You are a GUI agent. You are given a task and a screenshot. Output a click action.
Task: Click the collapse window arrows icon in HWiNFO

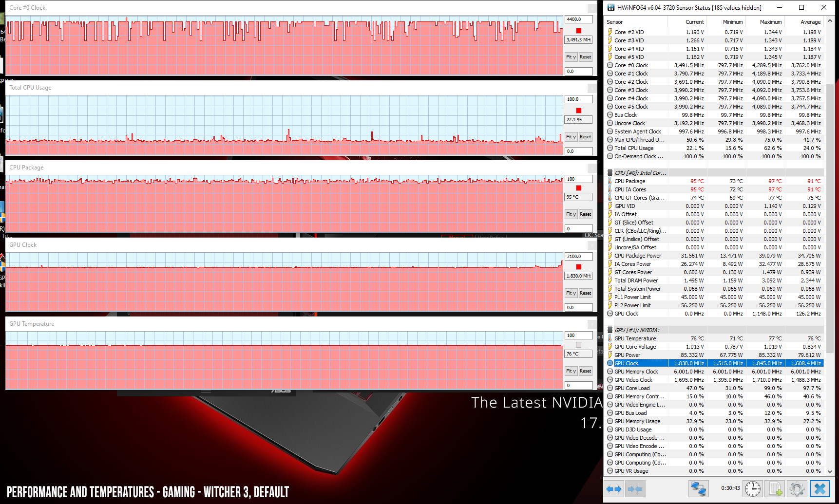point(635,488)
